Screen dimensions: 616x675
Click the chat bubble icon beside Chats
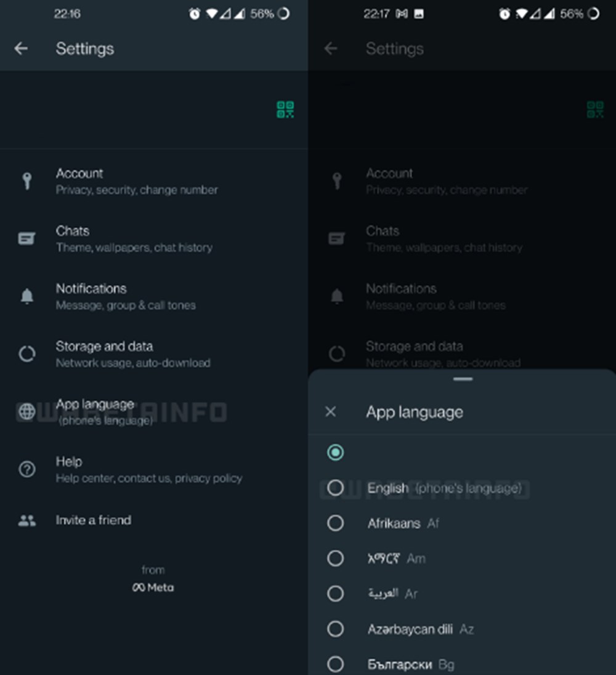[x=26, y=238]
